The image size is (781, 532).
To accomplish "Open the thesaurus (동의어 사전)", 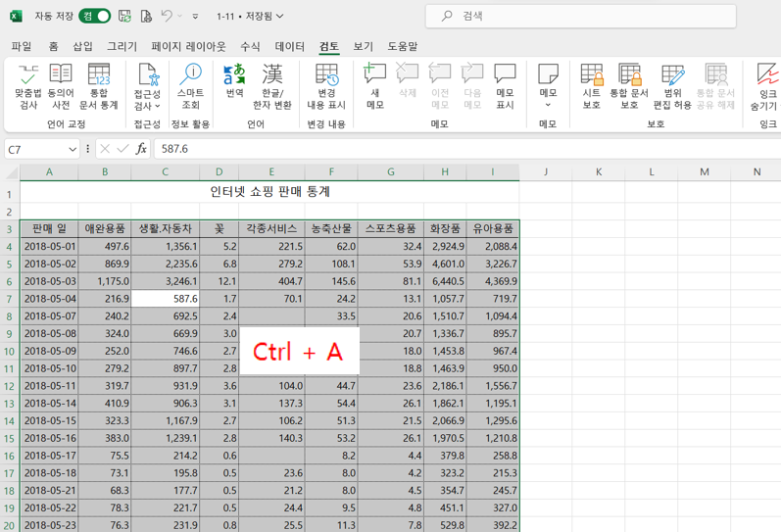I will (x=61, y=86).
